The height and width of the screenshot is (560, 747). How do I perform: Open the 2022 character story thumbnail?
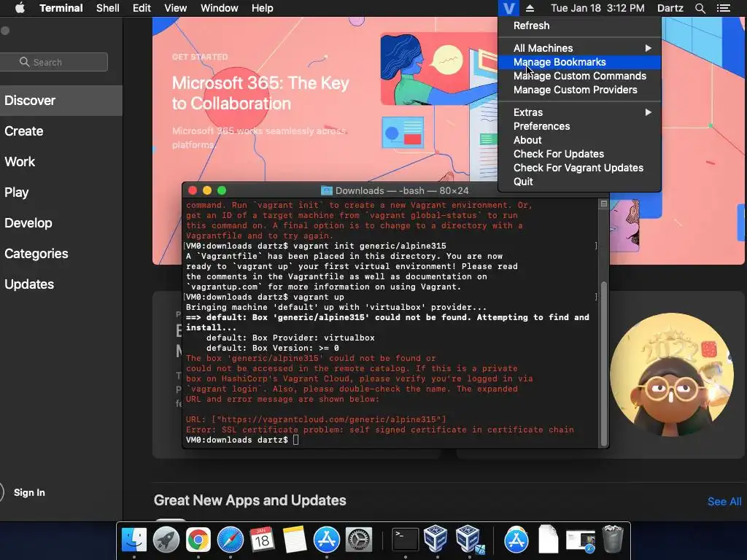coord(672,376)
